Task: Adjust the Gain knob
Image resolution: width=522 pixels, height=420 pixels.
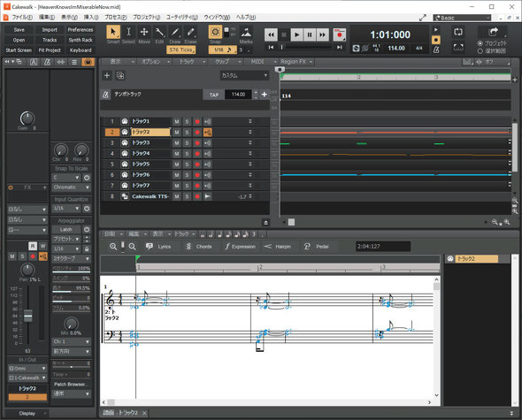Action: click(x=27, y=118)
